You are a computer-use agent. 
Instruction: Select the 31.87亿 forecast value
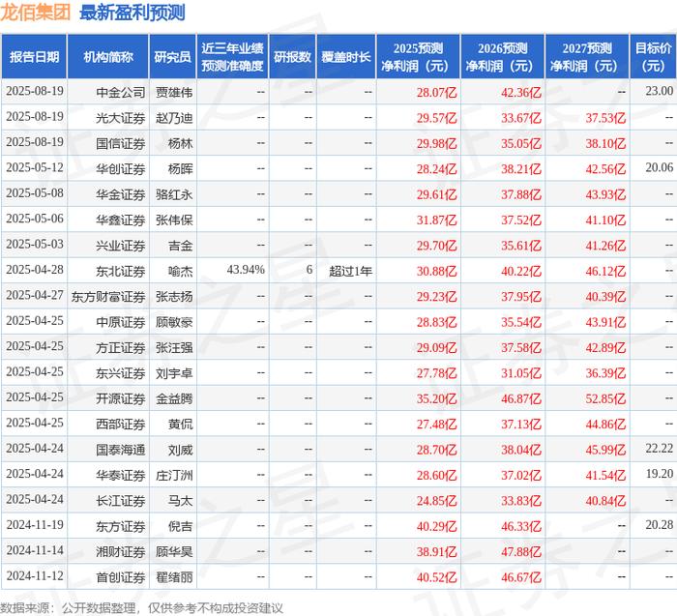tap(436, 220)
